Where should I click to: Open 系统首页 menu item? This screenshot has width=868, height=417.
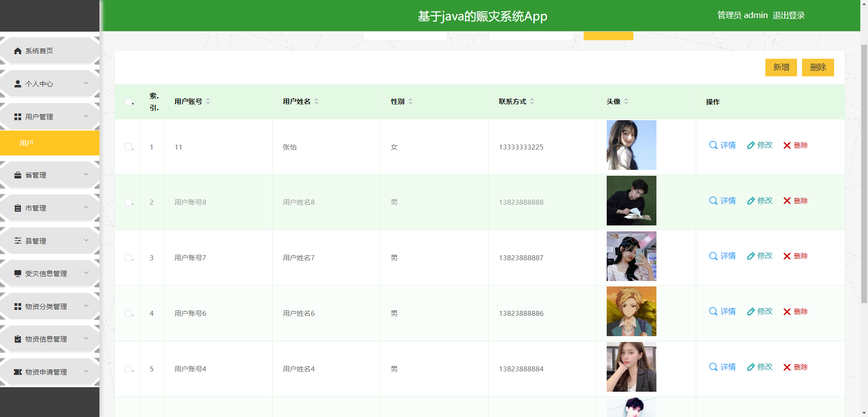coord(50,51)
